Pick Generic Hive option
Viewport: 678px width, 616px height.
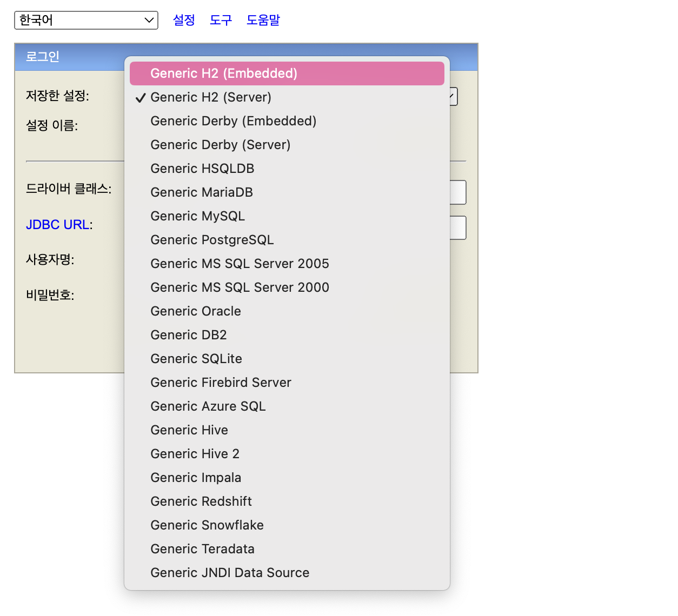[287, 430]
